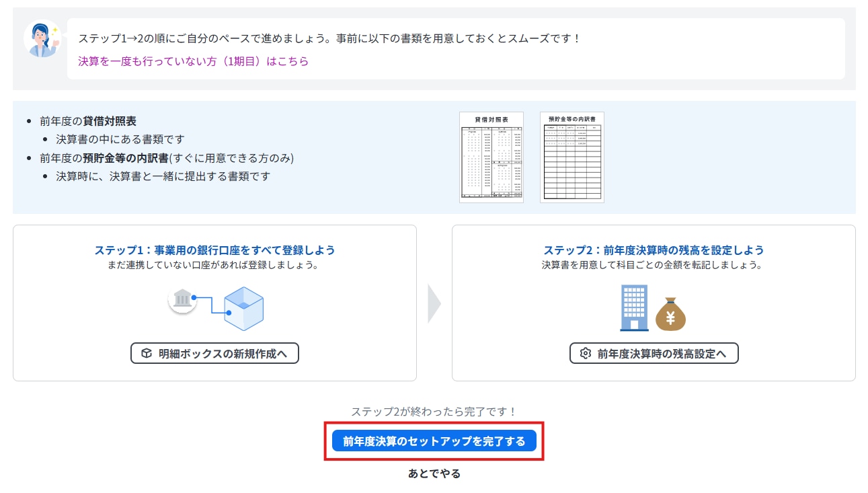Click the yen money bag icon
This screenshot has height=493, width=868.
670,315
